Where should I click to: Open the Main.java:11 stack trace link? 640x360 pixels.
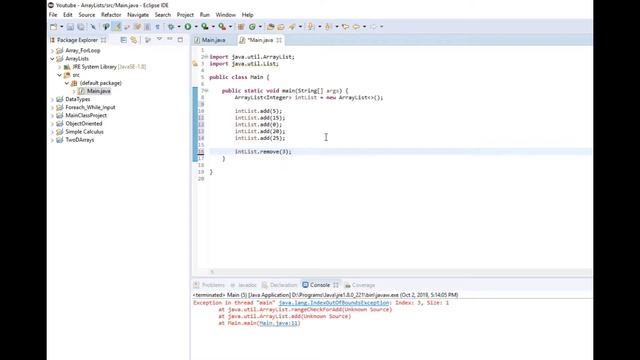click(280, 323)
